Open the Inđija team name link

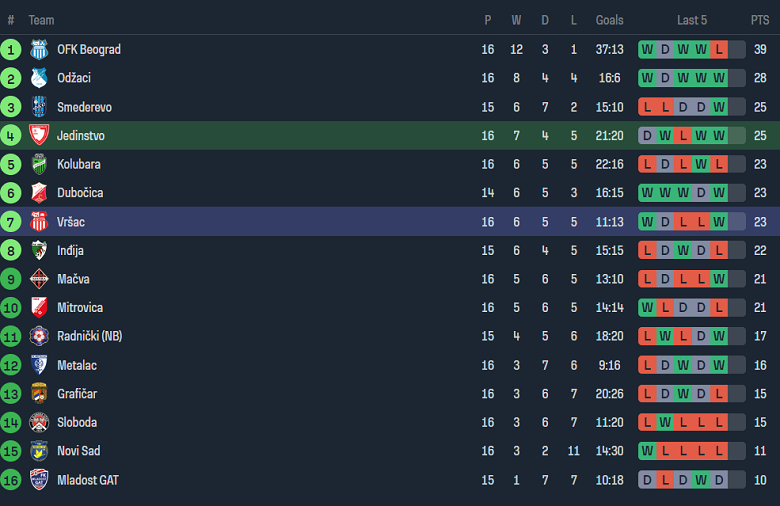point(70,250)
